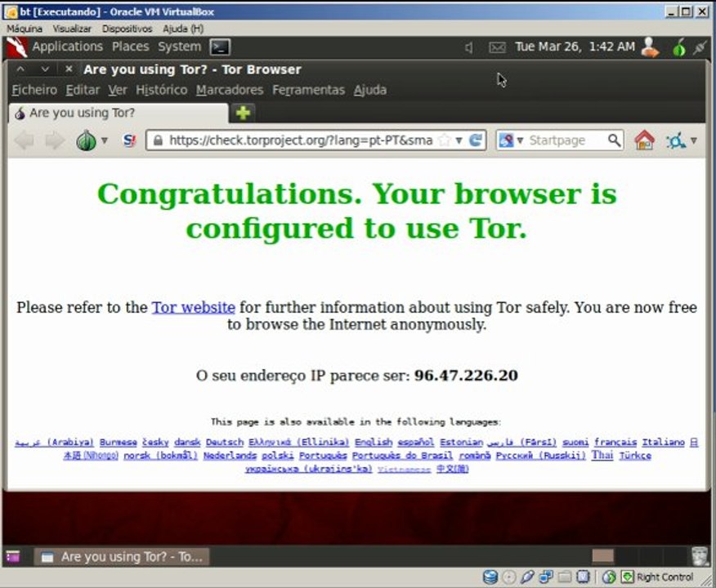
Task: Open the browser Ajuda menu
Action: tap(370, 90)
